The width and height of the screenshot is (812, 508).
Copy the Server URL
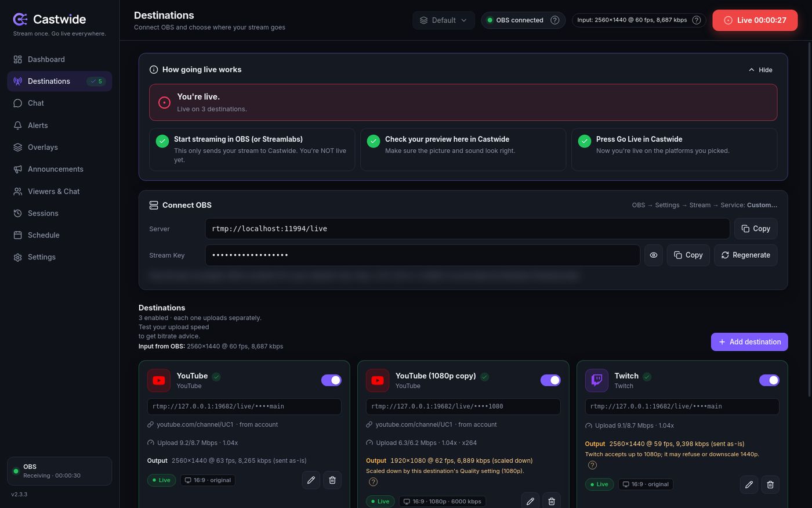756,229
